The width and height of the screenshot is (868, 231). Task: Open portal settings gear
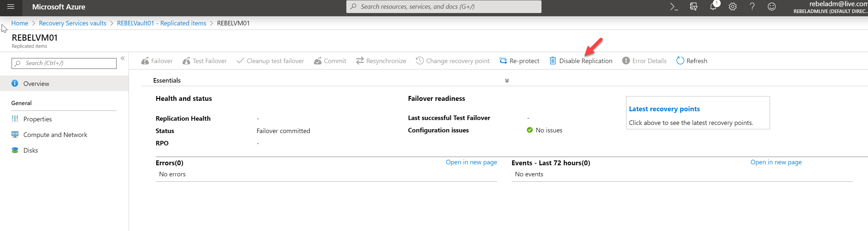732,7
